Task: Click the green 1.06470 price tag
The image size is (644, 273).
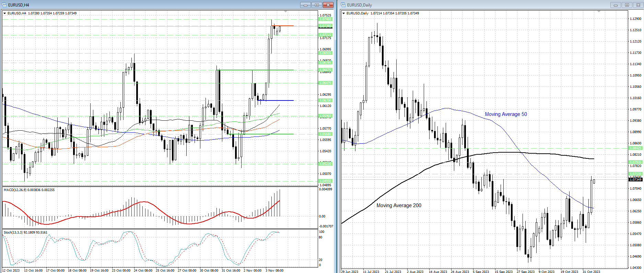Action: click(x=326, y=83)
